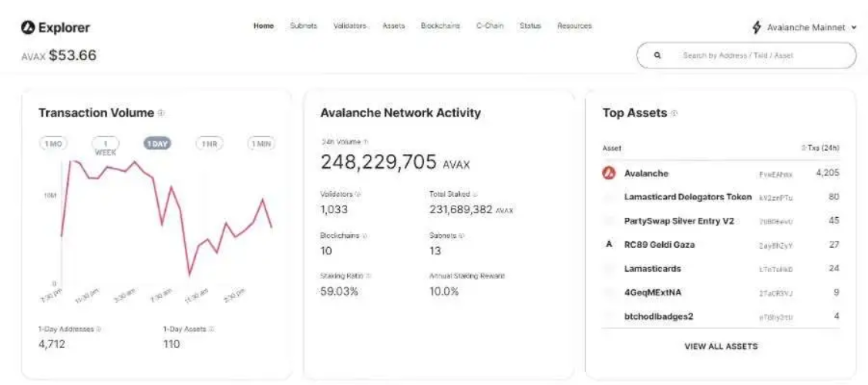Click the info icon next to Blockchains label
The height and width of the screenshot is (385, 868).
point(365,236)
